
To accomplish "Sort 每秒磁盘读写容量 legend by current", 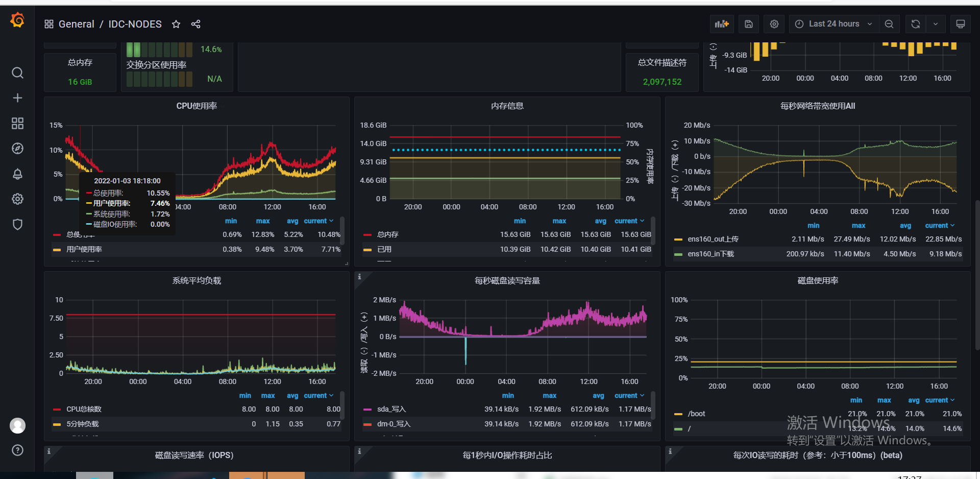I will coord(629,396).
